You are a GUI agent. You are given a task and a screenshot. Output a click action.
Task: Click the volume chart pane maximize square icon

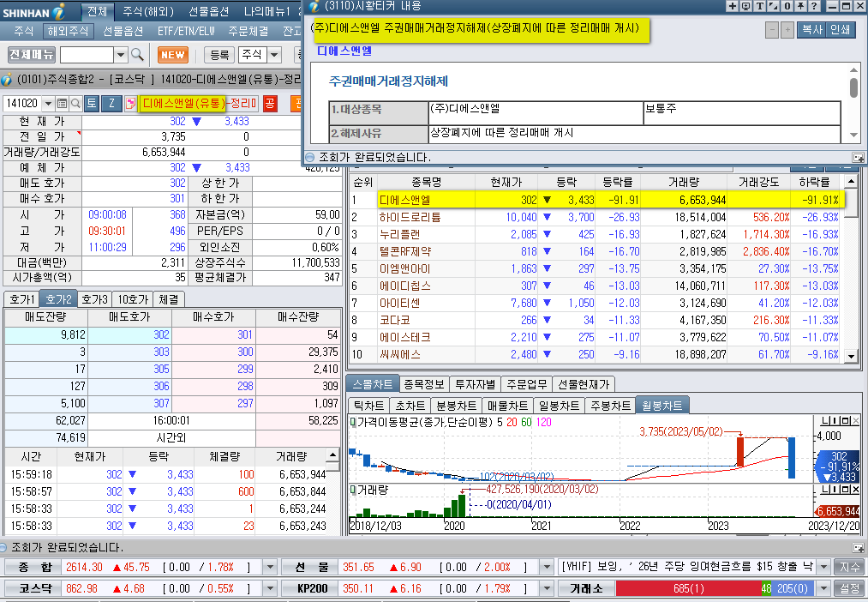(x=847, y=490)
